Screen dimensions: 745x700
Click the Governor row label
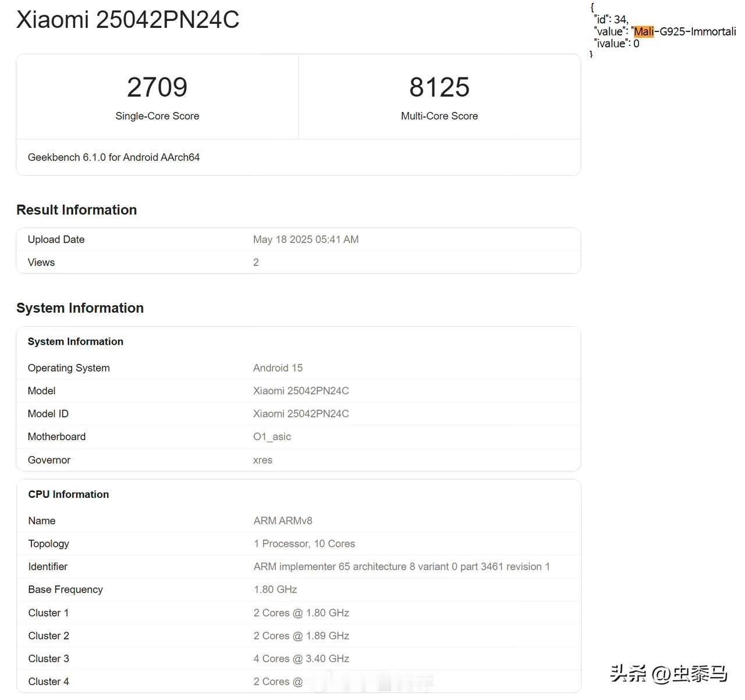click(49, 460)
